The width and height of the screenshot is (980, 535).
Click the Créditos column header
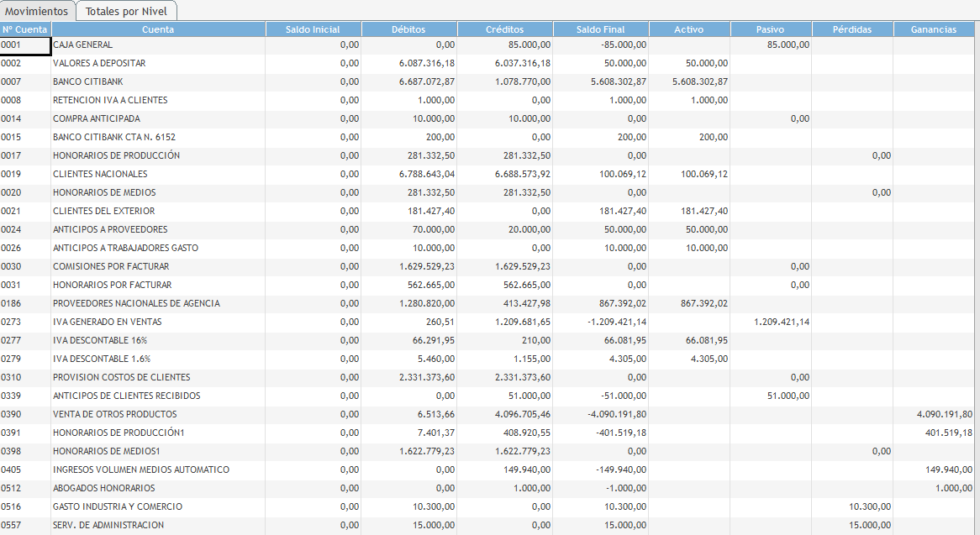coord(504,29)
